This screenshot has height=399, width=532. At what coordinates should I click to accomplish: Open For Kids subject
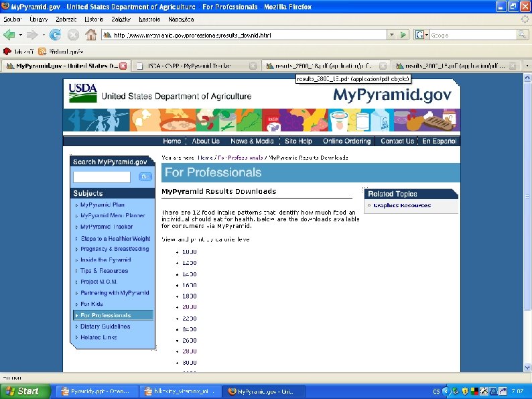92,304
